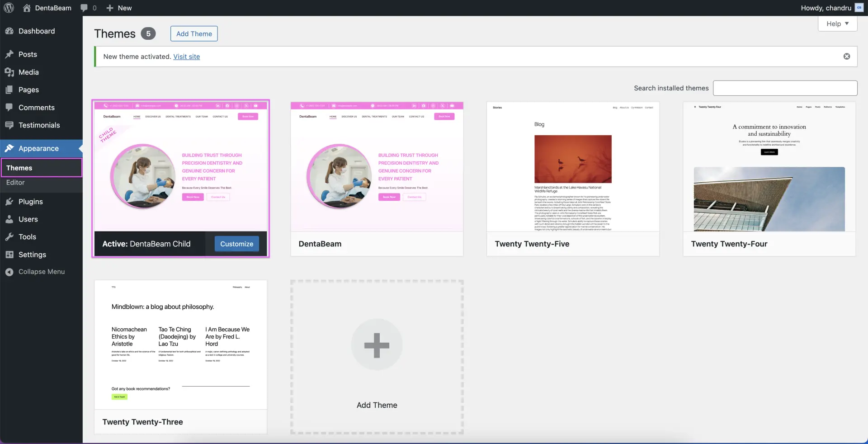This screenshot has width=868, height=444.
Task: Click the WordPress logo icon
Action: click(9, 8)
